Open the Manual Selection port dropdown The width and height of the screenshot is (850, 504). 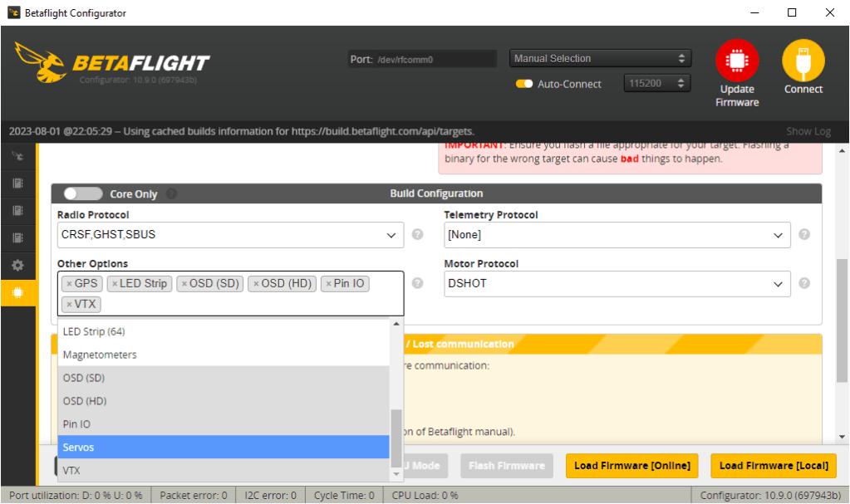(600, 59)
